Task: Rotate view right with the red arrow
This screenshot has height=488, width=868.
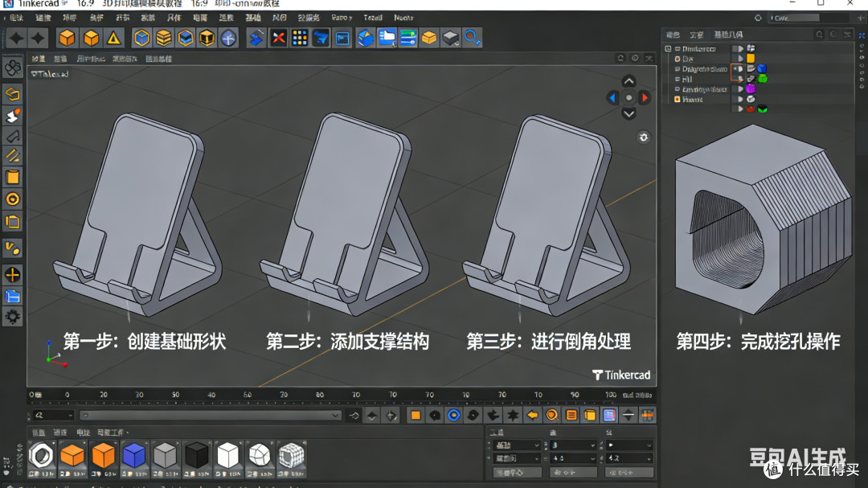Action: 645,98
